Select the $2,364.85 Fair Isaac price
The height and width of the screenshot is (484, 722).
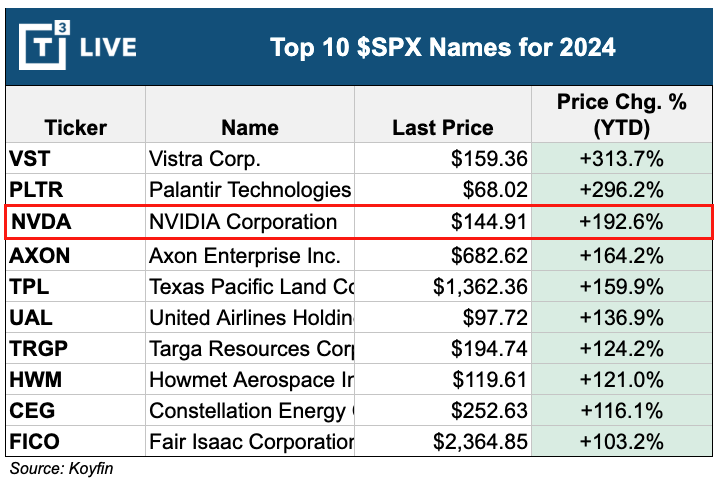pos(480,443)
